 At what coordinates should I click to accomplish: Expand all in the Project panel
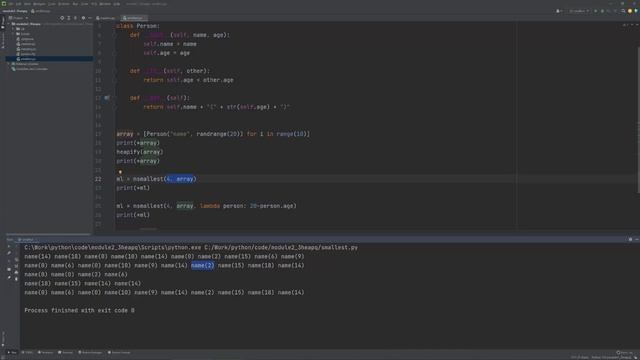coord(69,18)
